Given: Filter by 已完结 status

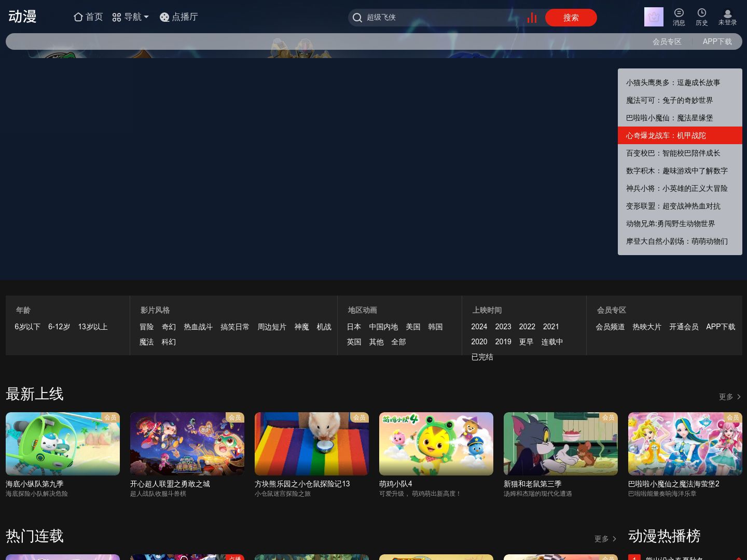Looking at the screenshot, I should [482, 357].
